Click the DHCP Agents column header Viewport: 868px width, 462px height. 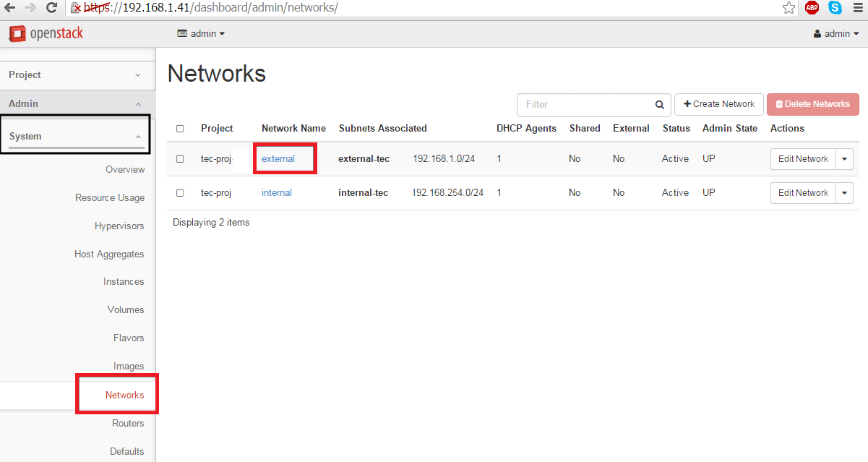click(x=526, y=129)
